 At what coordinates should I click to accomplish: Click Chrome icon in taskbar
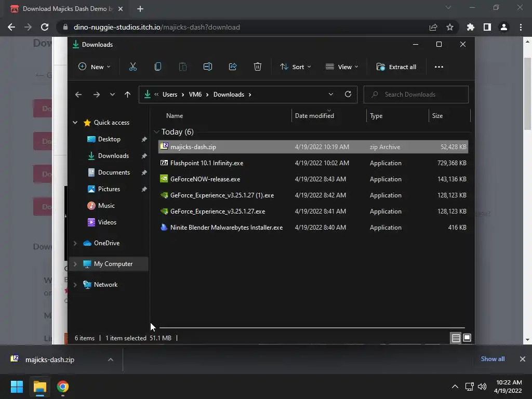63,387
